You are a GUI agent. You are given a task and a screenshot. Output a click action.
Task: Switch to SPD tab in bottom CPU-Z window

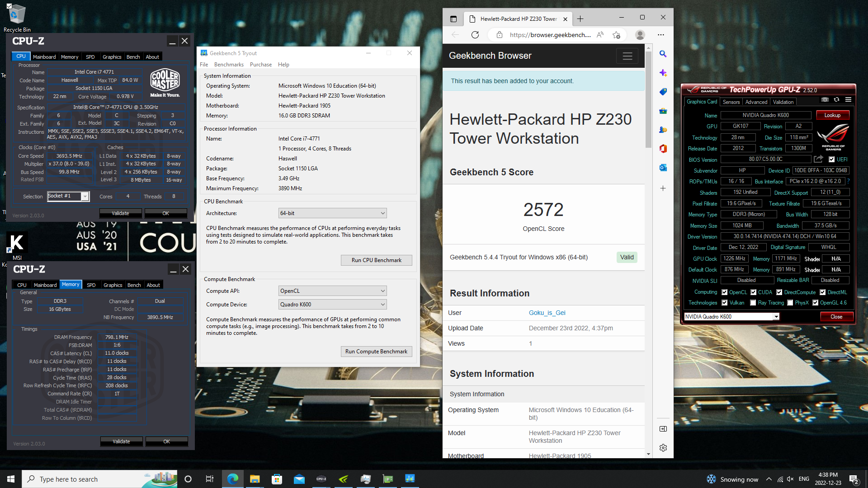(91, 285)
